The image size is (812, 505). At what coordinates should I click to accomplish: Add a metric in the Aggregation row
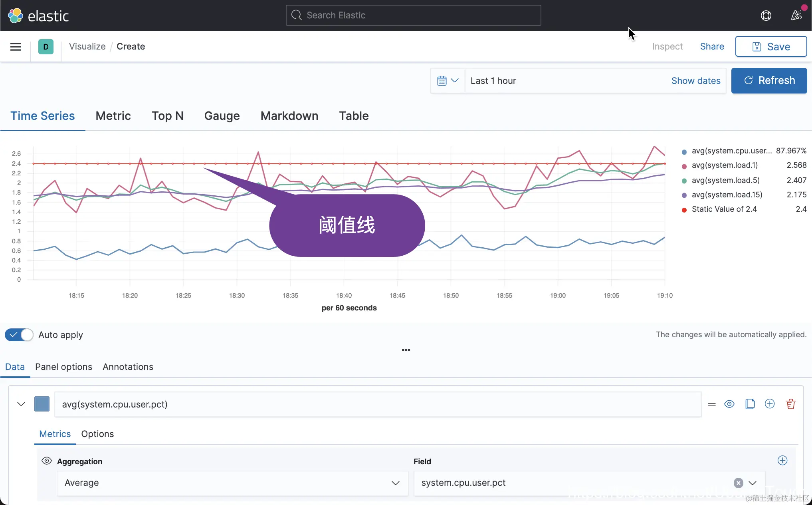[782, 461]
